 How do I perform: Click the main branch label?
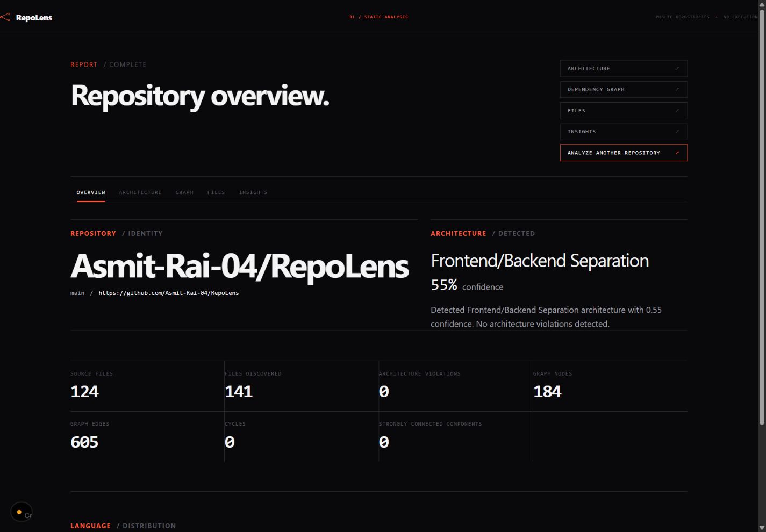(77, 293)
